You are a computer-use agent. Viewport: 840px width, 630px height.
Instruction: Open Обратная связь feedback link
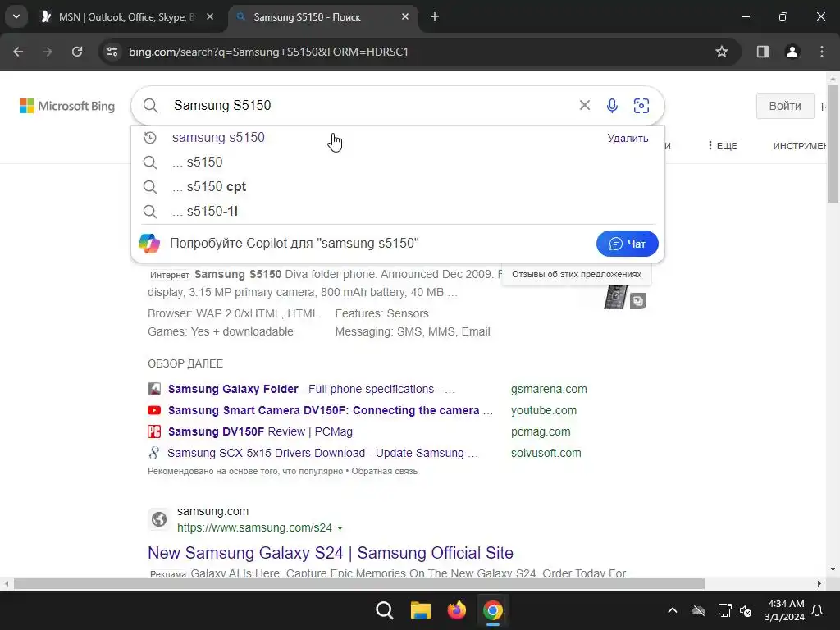[x=384, y=472]
